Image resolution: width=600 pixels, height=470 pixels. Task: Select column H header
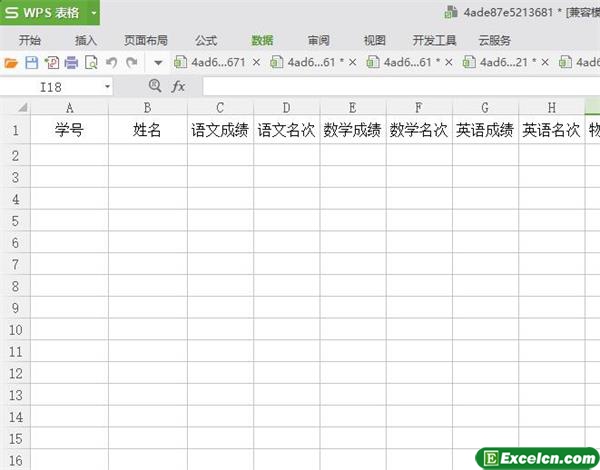[551, 108]
